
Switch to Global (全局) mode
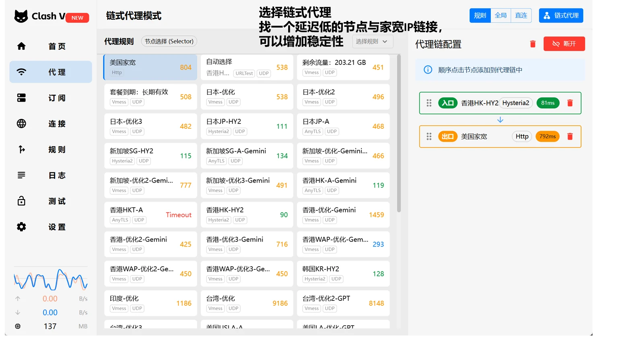pos(501,15)
